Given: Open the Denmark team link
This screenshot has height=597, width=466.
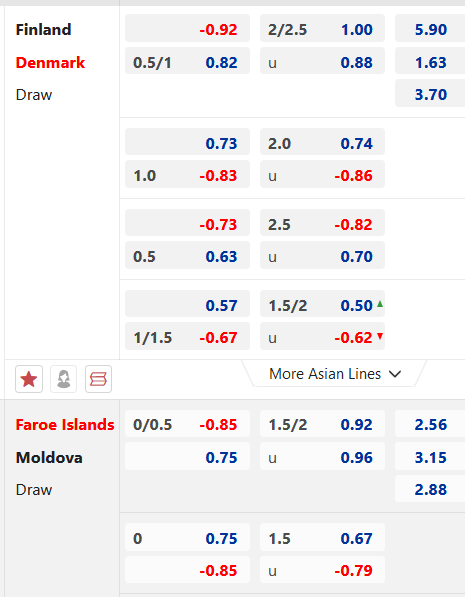Looking at the screenshot, I should [50, 62].
